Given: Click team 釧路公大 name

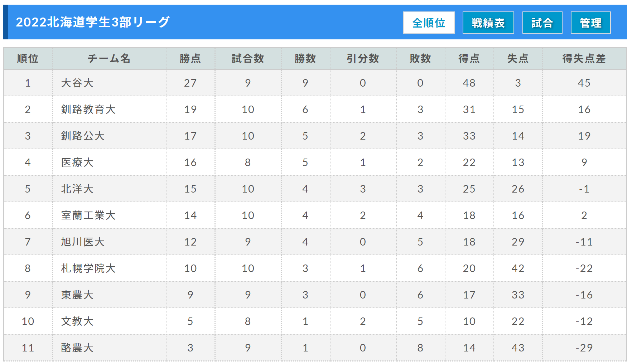Looking at the screenshot, I should click(83, 136).
